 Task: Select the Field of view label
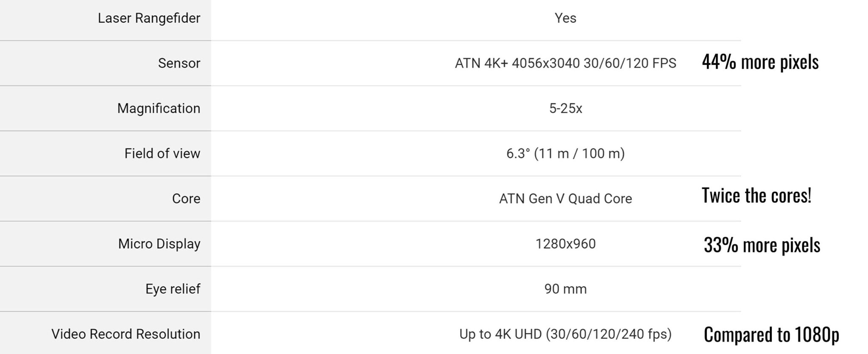(x=162, y=153)
